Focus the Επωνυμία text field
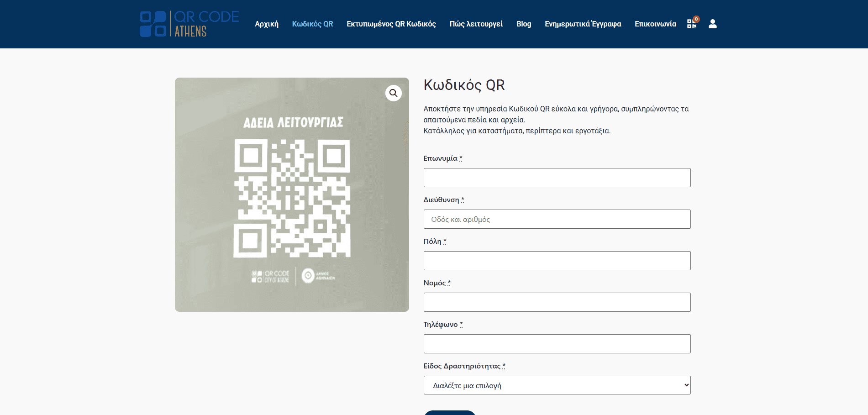Viewport: 868px width, 415px height. pos(557,178)
